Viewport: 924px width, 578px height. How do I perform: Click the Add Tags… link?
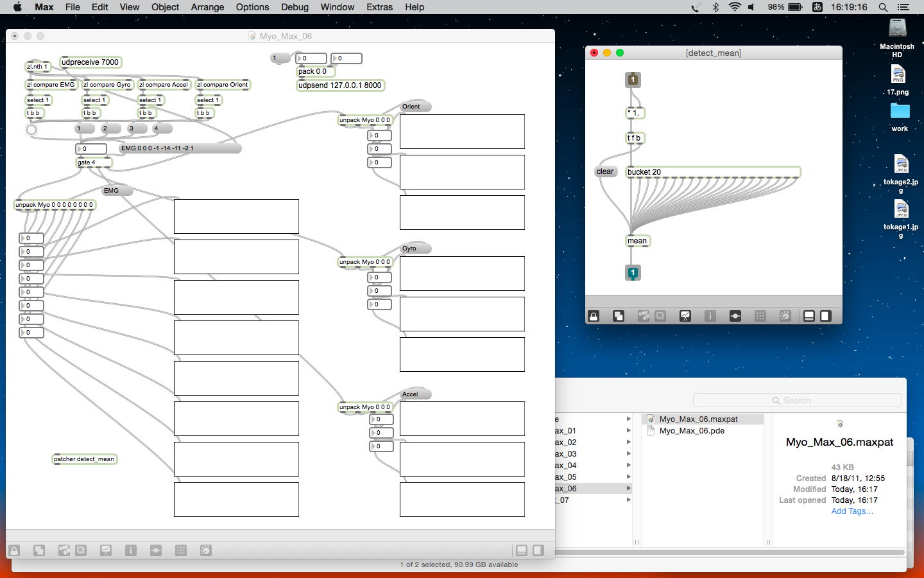click(851, 511)
